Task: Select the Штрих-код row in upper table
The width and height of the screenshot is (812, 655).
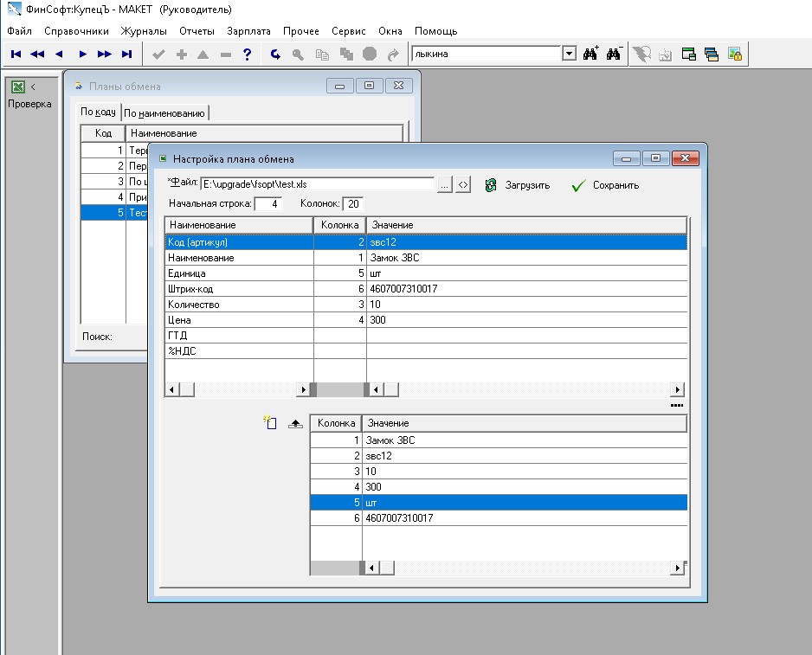Action: [238, 289]
